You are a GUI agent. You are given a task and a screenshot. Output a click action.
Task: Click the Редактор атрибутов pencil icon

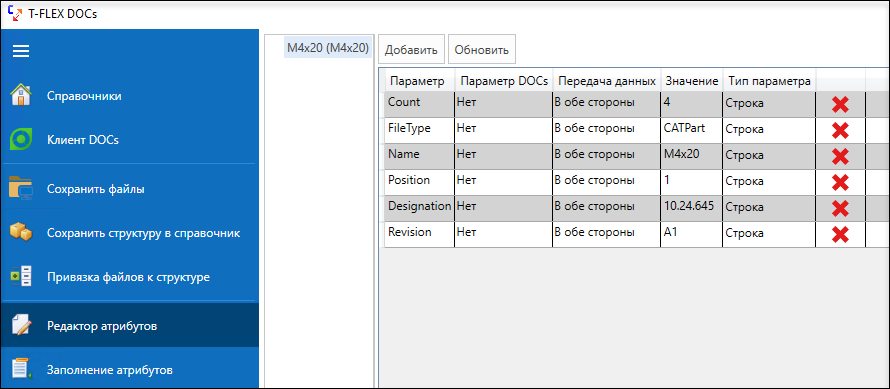pos(22,326)
